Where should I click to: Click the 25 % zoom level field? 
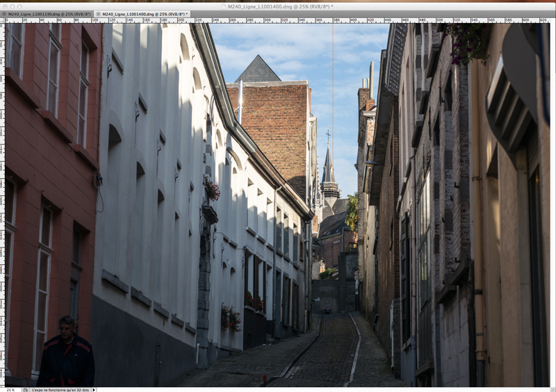point(10,389)
